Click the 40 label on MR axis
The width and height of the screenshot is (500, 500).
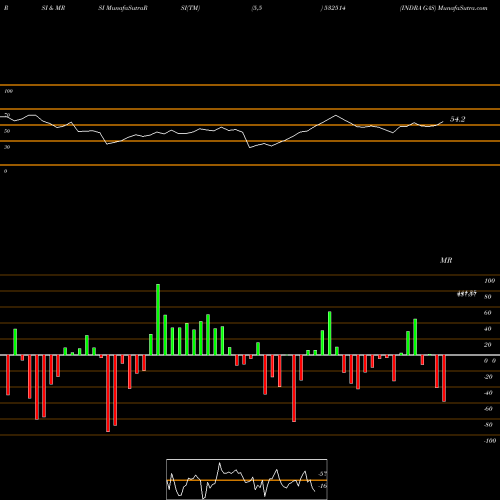coord(488,329)
